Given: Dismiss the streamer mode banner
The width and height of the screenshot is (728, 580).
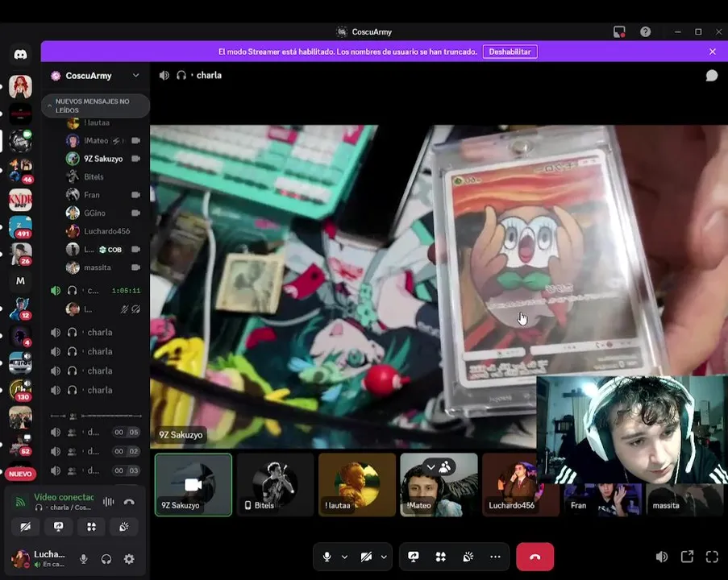Looking at the screenshot, I should [713, 52].
